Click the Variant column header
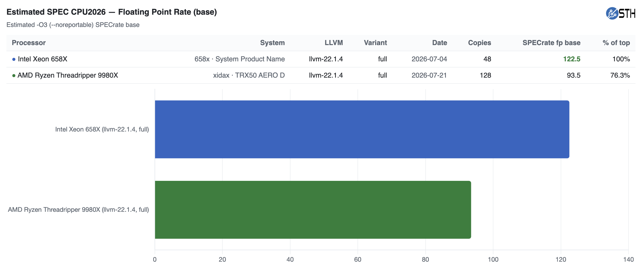Screen dimensions: 644x271 (x=375, y=43)
